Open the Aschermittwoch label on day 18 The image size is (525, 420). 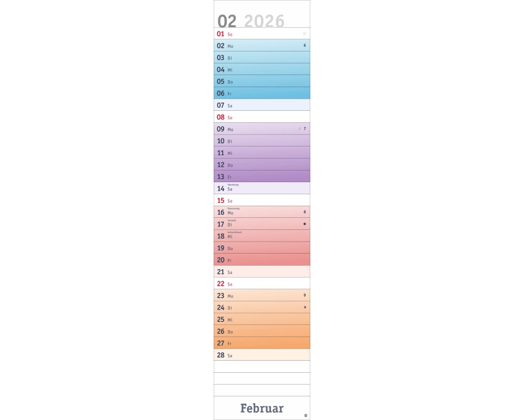point(235,232)
